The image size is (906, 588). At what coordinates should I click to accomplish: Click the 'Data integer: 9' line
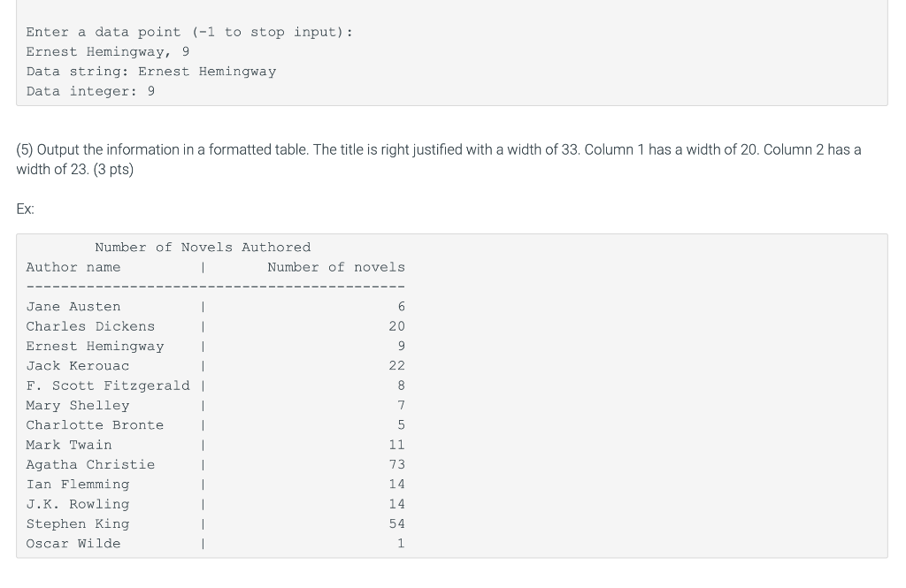pos(90,91)
